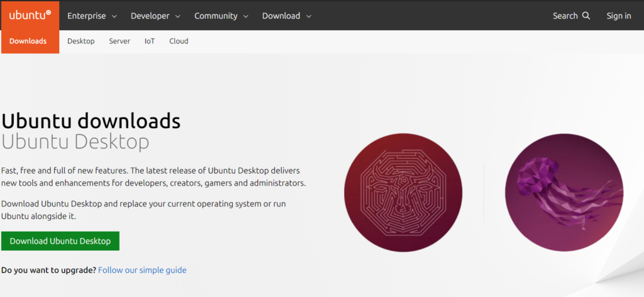Image resolution: width=644 pixels, height=297 pixels.
Task: Switch to the IoT tab
Action: 150,41
